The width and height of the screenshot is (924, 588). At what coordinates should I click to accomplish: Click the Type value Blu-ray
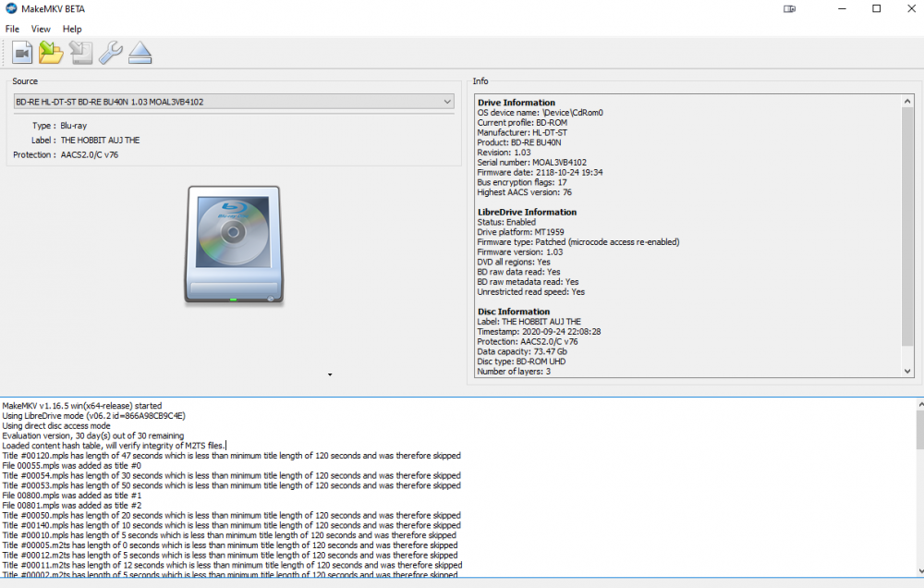coord(74,126)
